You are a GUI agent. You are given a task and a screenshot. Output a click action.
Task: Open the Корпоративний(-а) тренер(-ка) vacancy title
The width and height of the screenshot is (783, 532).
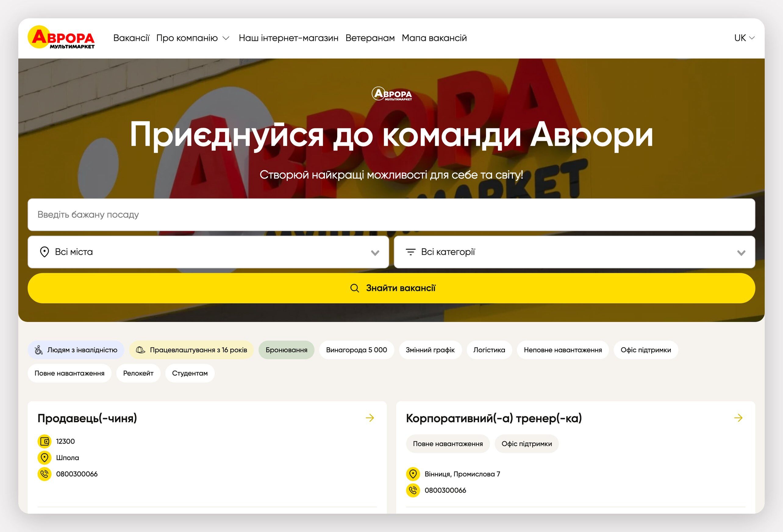pyautogui.click(x=494, y=418)
